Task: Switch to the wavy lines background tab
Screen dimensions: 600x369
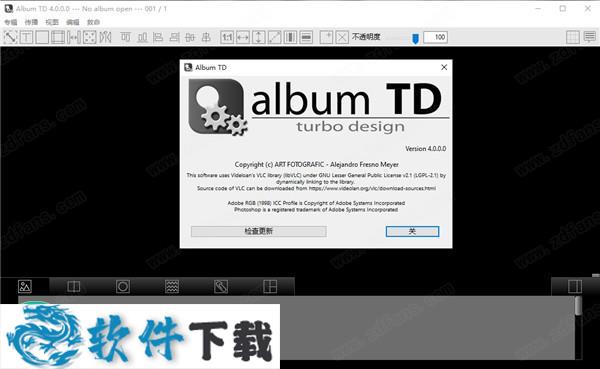Action: pyautogui.click(x=172, y=286)
